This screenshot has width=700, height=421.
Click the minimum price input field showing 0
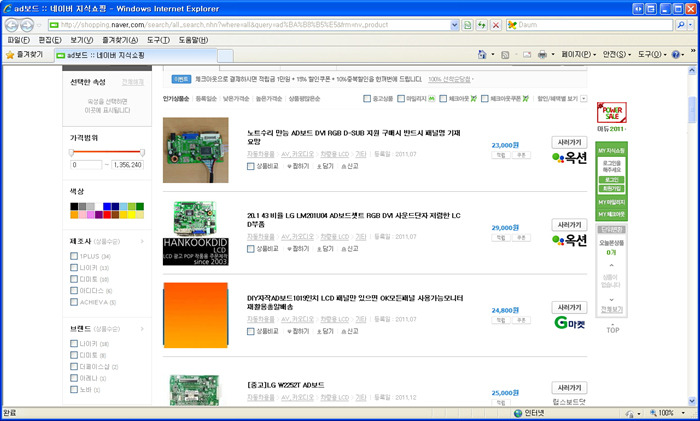pyautogui.click(x=86, y=165)
